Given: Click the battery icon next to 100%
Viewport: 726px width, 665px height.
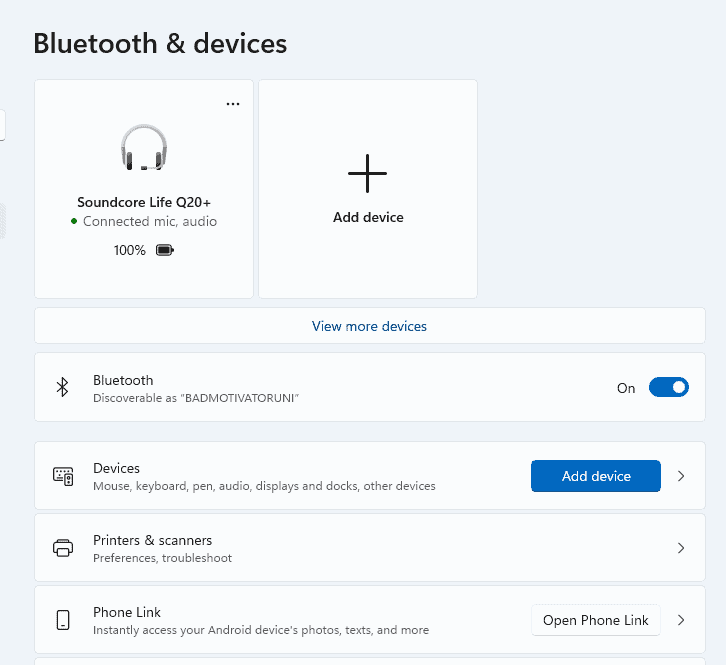Looking at the screenshot, I should 164,251.
